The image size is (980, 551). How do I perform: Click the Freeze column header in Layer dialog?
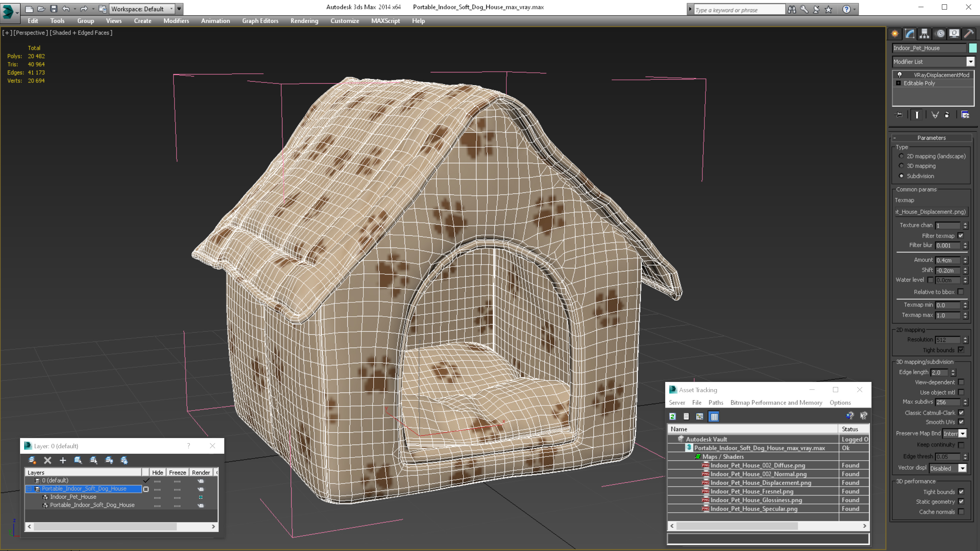177,472
